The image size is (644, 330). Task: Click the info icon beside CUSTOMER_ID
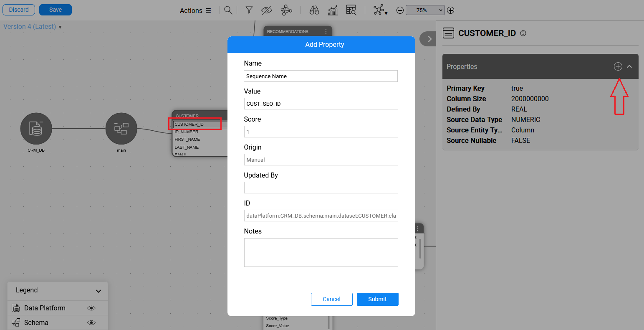[x=523, y=33]
